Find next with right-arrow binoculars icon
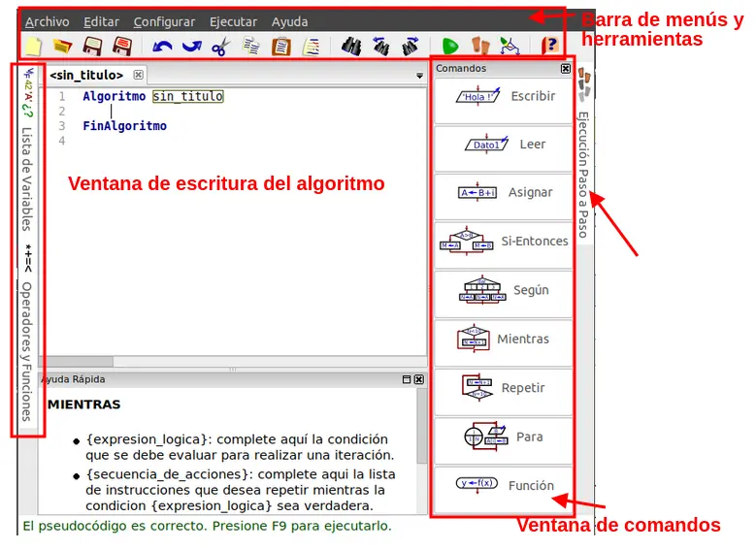The width and height of the screenshot is (756, 550). point(411,47)
